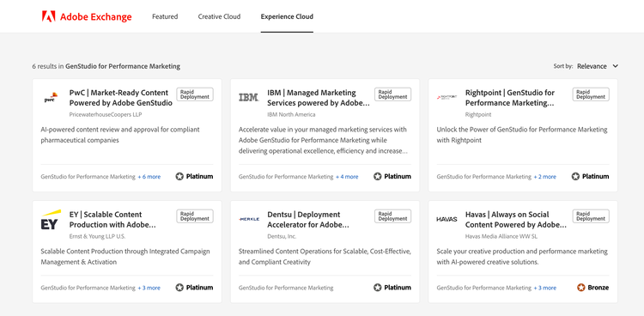
Task: Click Platinum badge icon on PwC card
Action: click(179, 176)
